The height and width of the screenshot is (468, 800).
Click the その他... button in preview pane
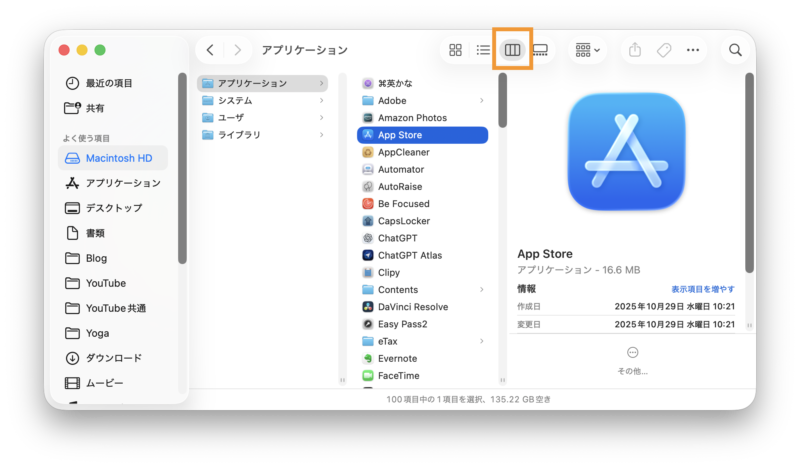(x=632, y=360)
